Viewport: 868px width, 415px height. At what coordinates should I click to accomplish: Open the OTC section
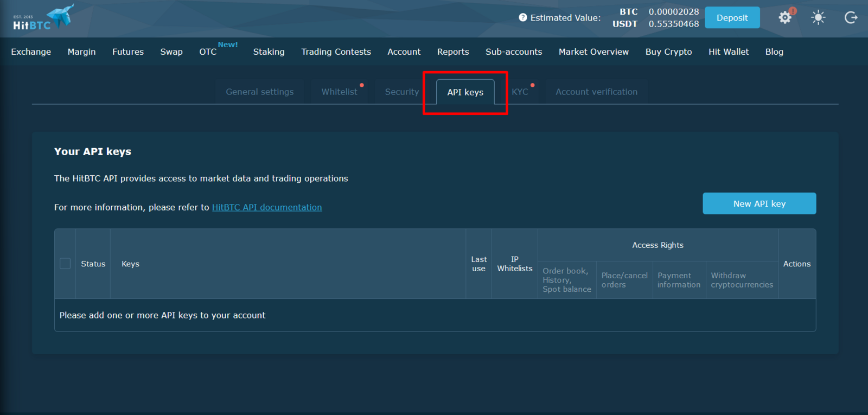208,52
